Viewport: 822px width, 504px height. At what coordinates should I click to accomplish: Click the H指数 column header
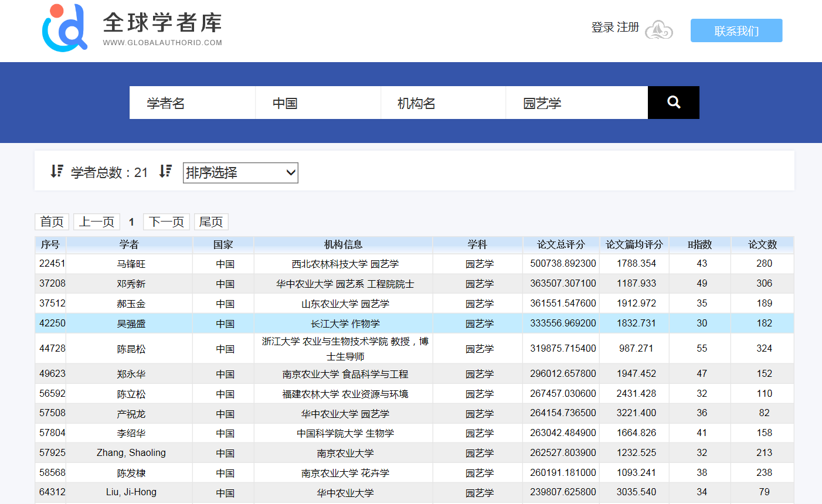699,244
